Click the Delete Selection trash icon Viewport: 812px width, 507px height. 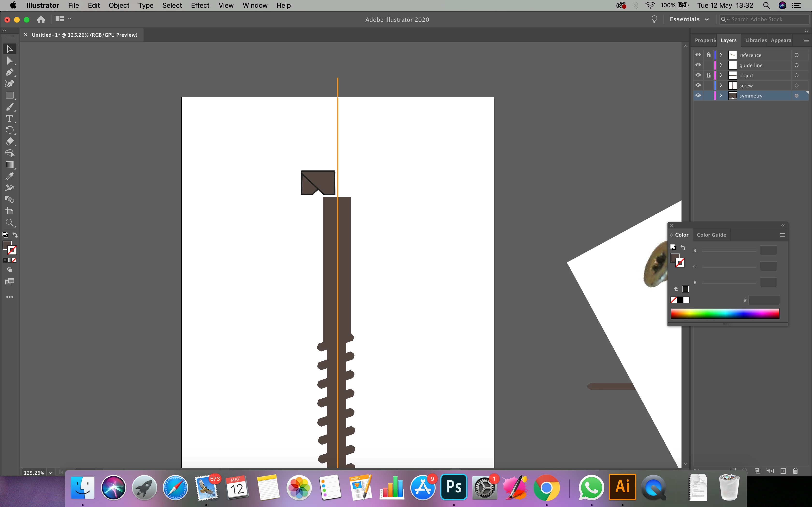coord(795,471)
